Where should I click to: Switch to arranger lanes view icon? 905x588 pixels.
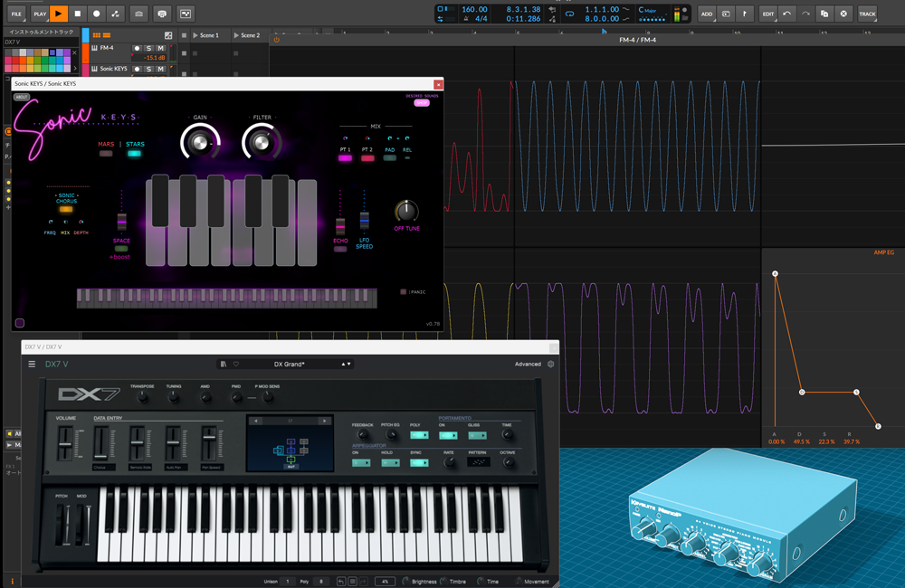[x=107, y=35]
